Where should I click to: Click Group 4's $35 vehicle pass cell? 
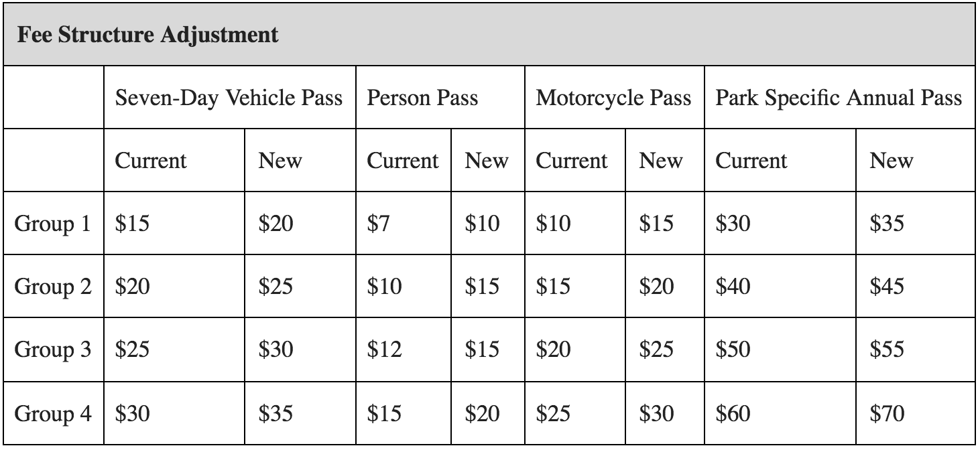[275, 413]
